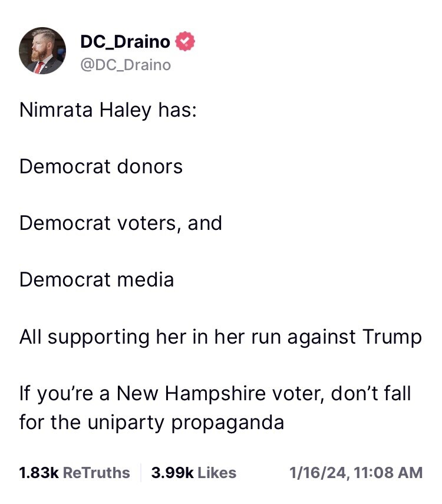Click the 'Democrat voters, and' line
This screenshot has height=504, width=442.
tap(120, 223)
